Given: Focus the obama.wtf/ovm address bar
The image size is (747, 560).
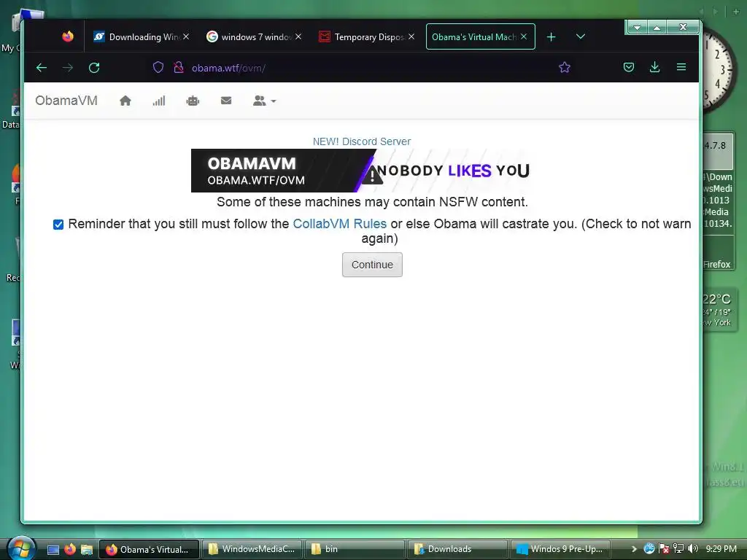Looking at the screenshot, I should click(x=362, y=68).
